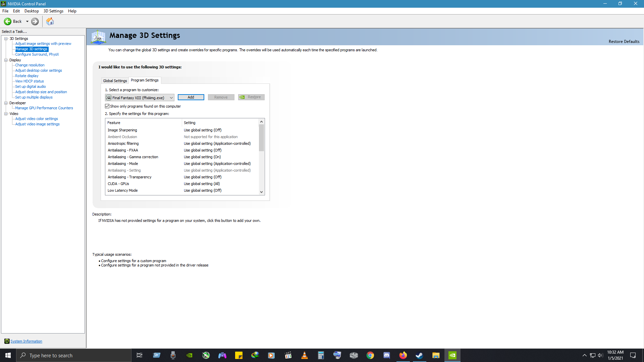This screenshot has width=644, height=362.
Task: Click the System Information icon at bottom left
Action: [7, 341]
